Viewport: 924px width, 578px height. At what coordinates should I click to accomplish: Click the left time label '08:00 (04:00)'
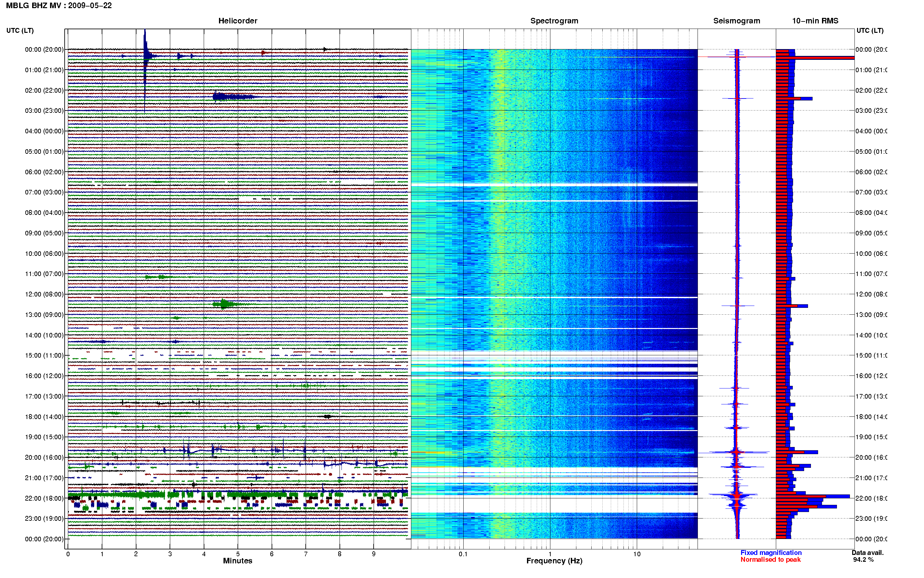tap(44, 213)
